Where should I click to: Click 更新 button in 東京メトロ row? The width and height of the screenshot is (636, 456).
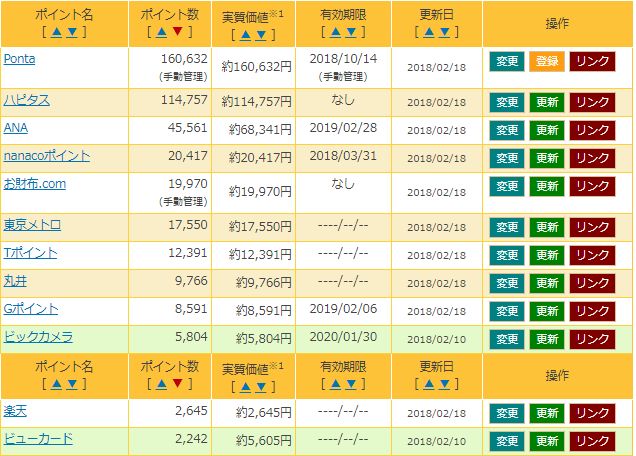(547, 227)
